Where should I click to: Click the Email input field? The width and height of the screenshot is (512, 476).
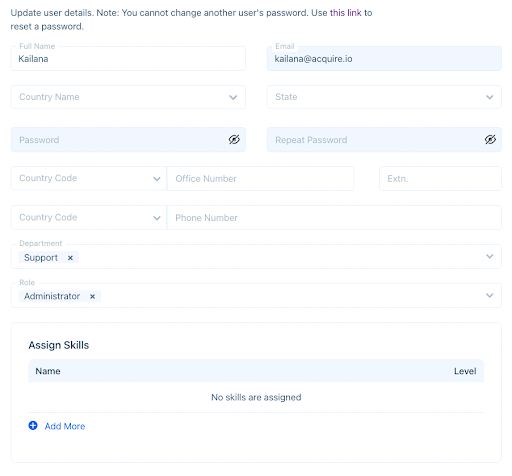384,59
